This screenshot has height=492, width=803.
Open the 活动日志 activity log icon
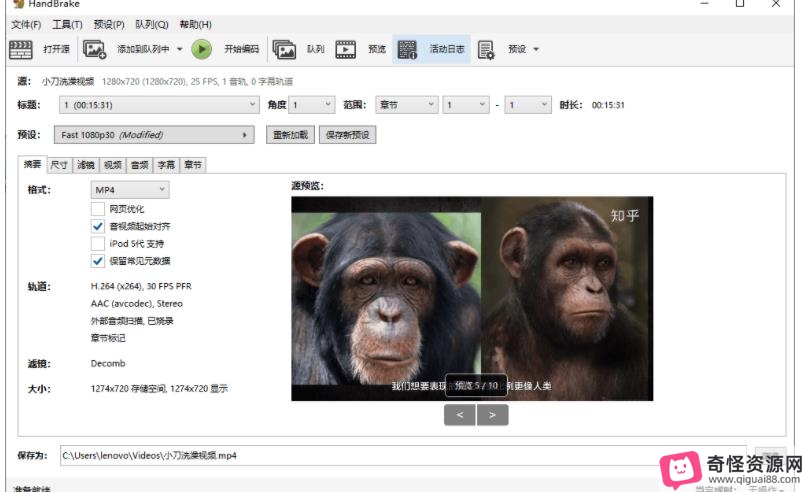(406, 49)
